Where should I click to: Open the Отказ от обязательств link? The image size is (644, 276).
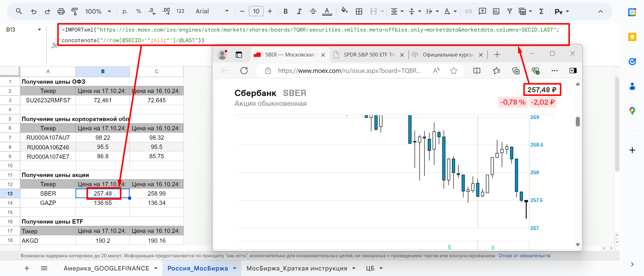pos(524,256)
